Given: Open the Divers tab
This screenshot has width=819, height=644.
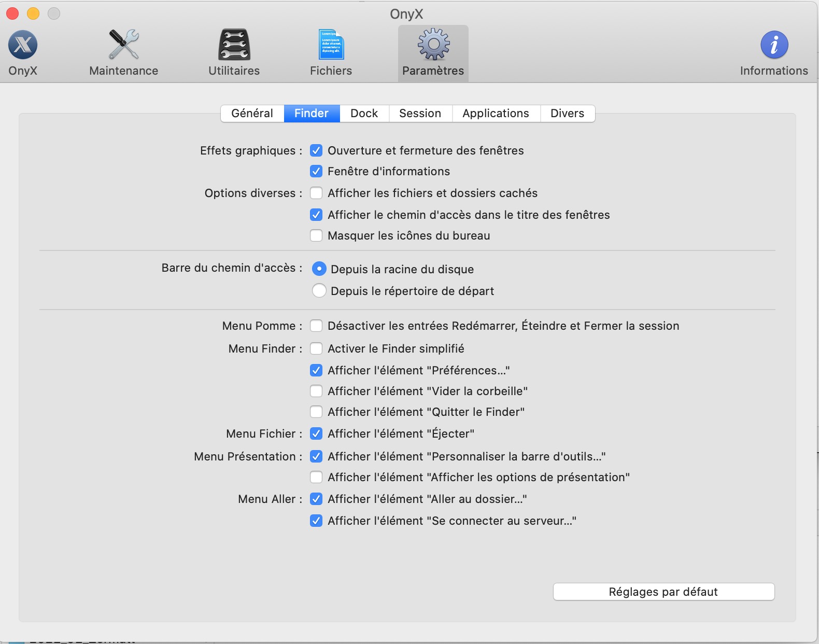Looking at the screenshot, I should point(568,114).
